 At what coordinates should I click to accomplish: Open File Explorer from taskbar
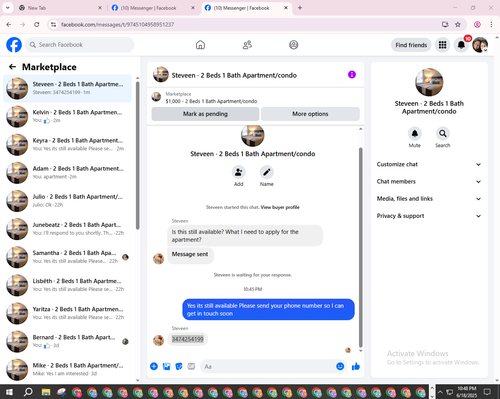(46, 392)
